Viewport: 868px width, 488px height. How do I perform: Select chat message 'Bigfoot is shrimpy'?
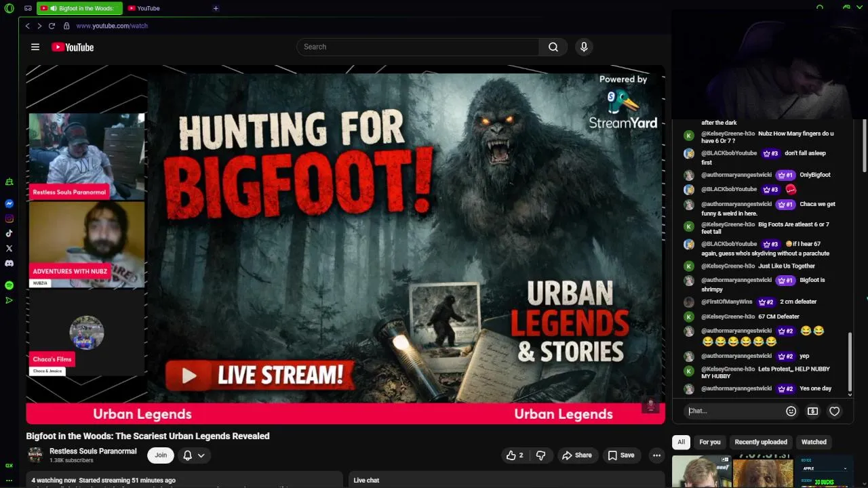[763, 285]
